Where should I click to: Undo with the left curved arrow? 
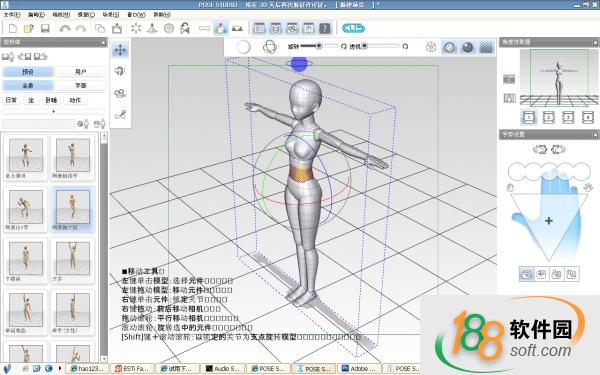pyautogui.click(x=65, y=28)
